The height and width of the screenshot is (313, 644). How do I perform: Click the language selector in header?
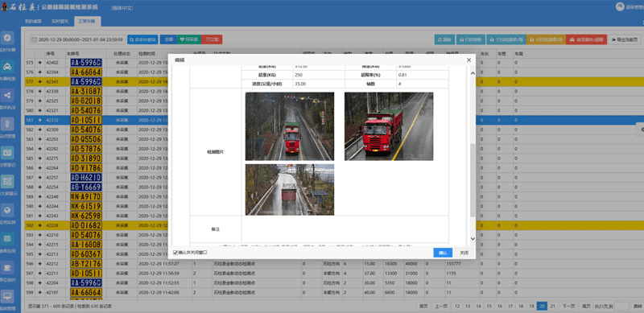click(122, 8)
